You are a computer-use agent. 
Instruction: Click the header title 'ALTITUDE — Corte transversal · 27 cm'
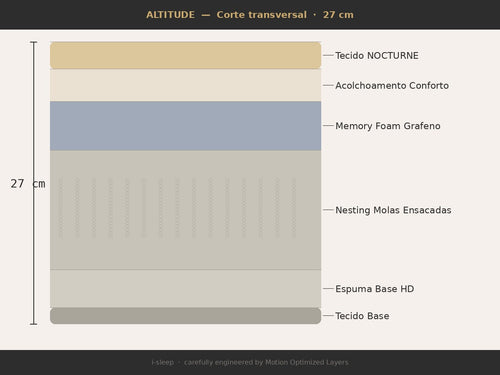click(250, 15)
